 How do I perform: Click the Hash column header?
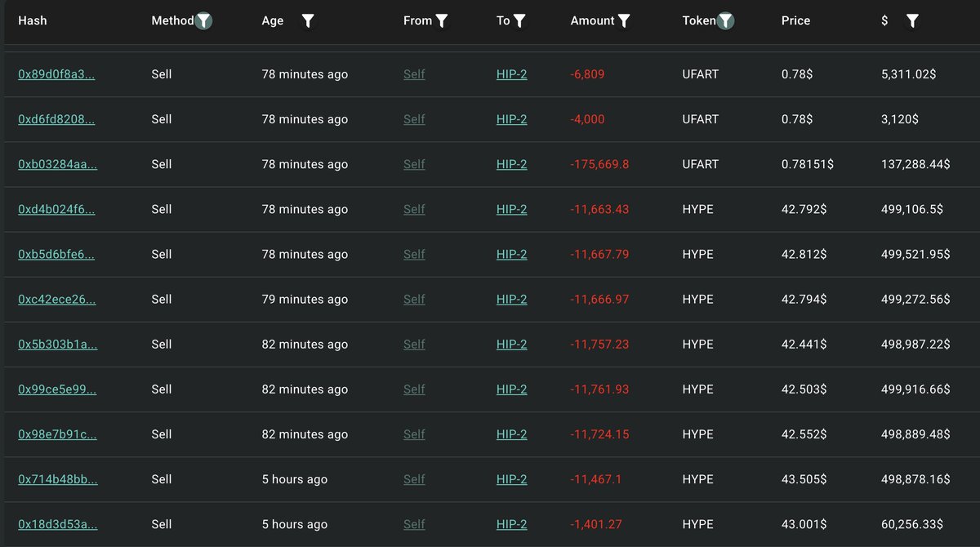[33, 20]
